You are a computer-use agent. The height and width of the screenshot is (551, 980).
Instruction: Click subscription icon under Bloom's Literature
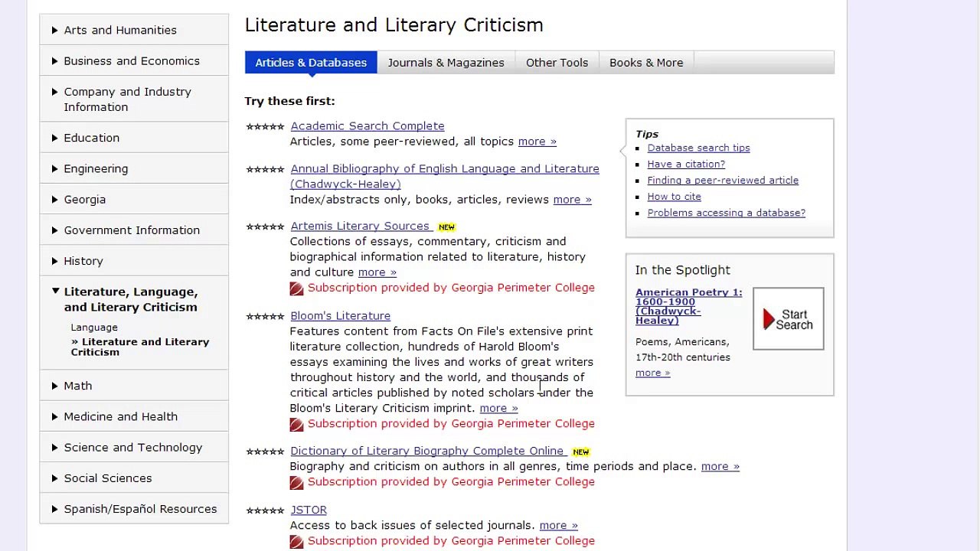click(x=296, y=424)
